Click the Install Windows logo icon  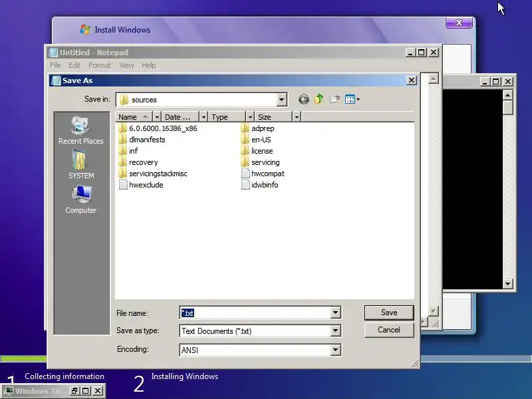pos(85,29)
